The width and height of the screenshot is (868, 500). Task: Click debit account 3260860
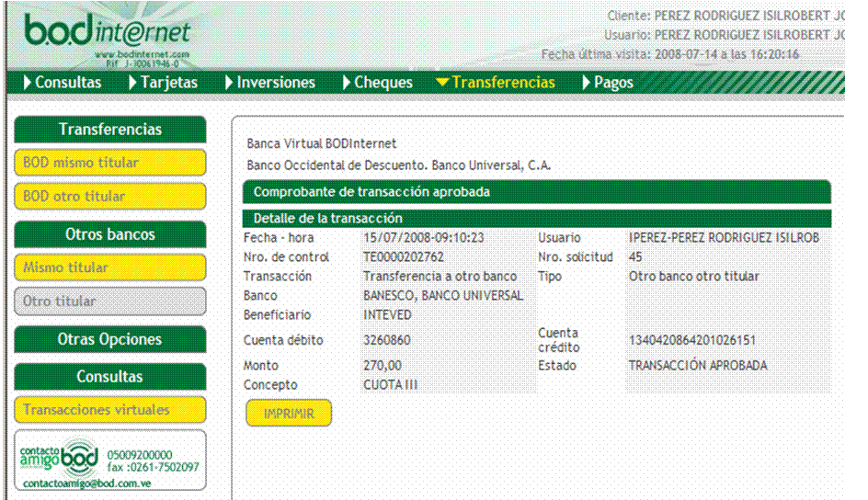(x=387, y=340)
